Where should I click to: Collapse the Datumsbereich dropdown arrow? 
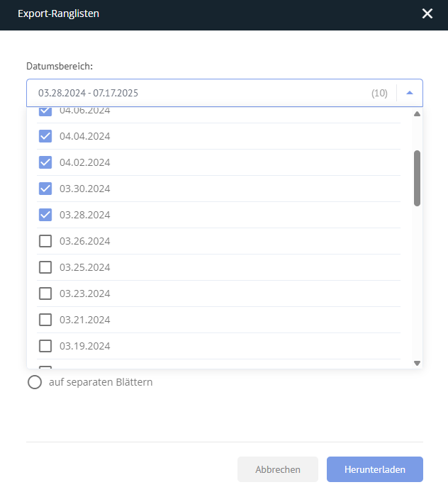410,93
